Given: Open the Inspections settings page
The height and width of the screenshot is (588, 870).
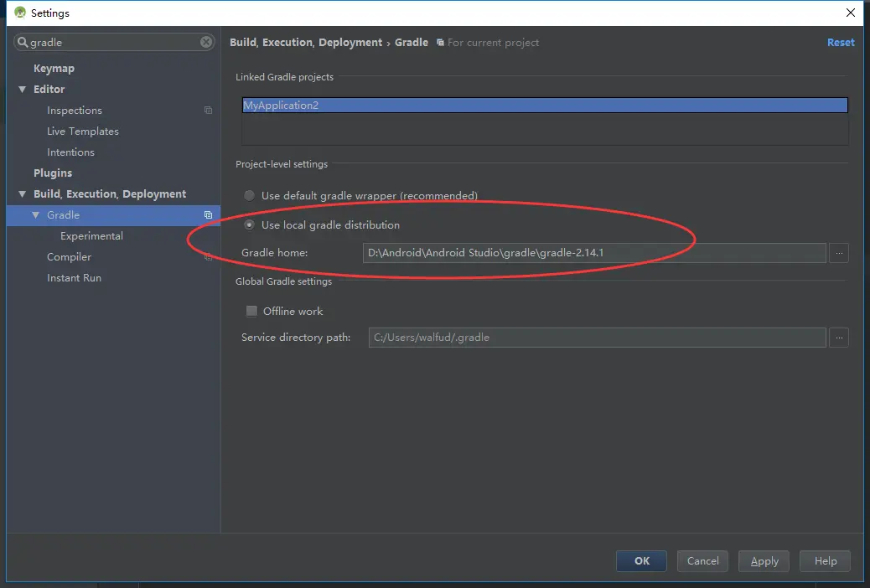Looking at the screenshot, I should pos(75,111).
